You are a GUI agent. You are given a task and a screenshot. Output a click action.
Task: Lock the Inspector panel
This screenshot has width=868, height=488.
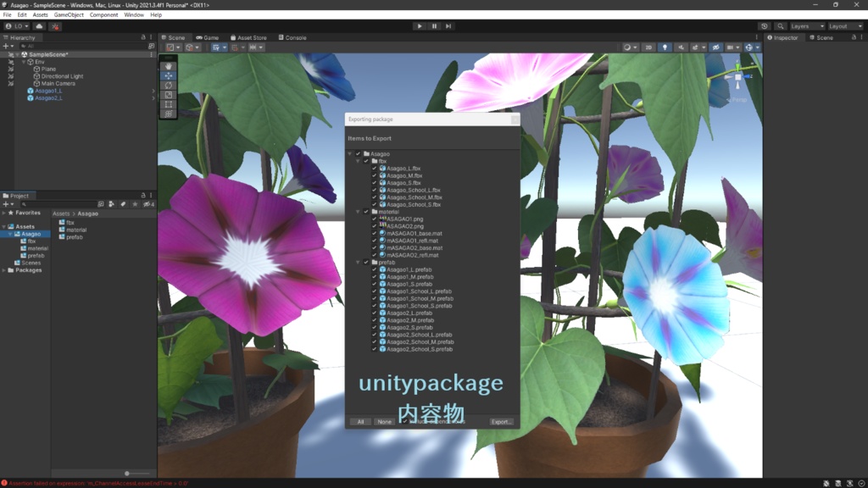tap(854, 37)
